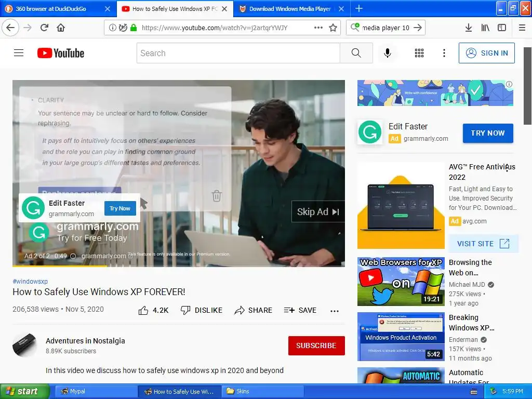
Task: Open the browser hamburger menu
Action: tap(522, 28)
